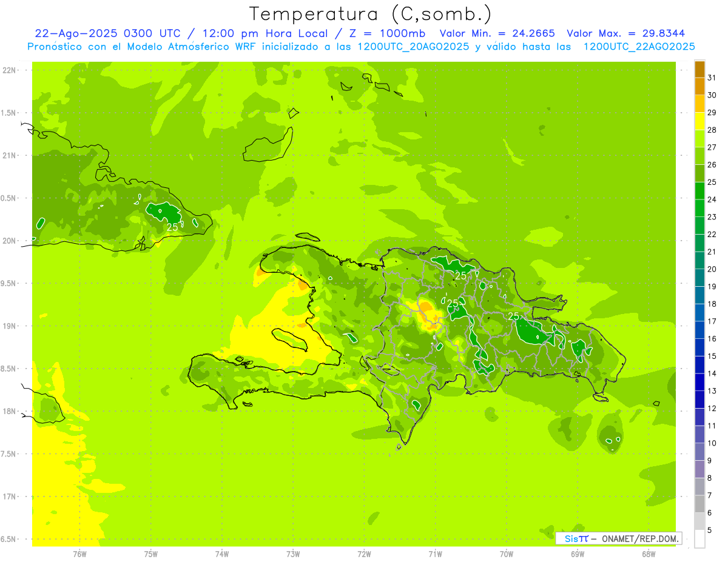Pick the purple legend segment between 9 and 10

coord(699,452)
